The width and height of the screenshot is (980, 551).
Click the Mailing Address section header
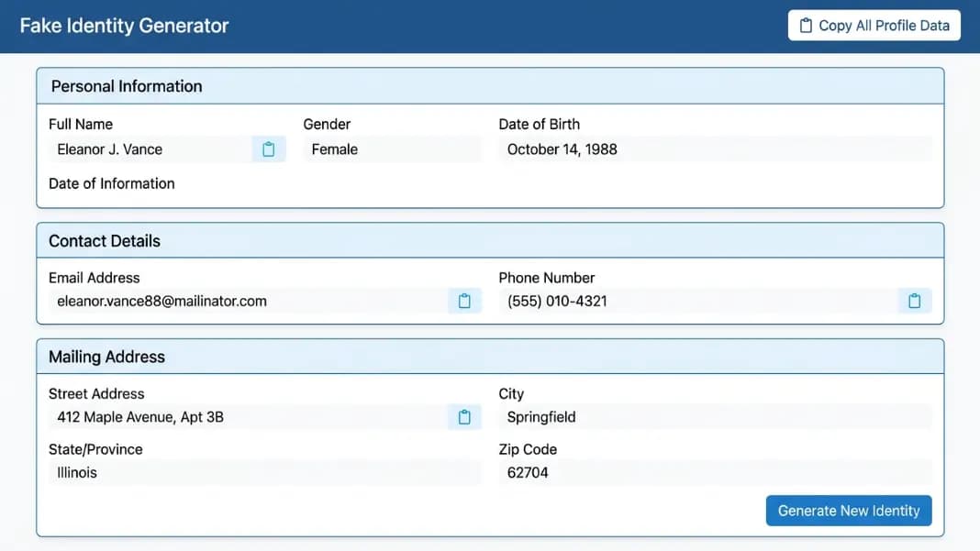click(490, 357)
